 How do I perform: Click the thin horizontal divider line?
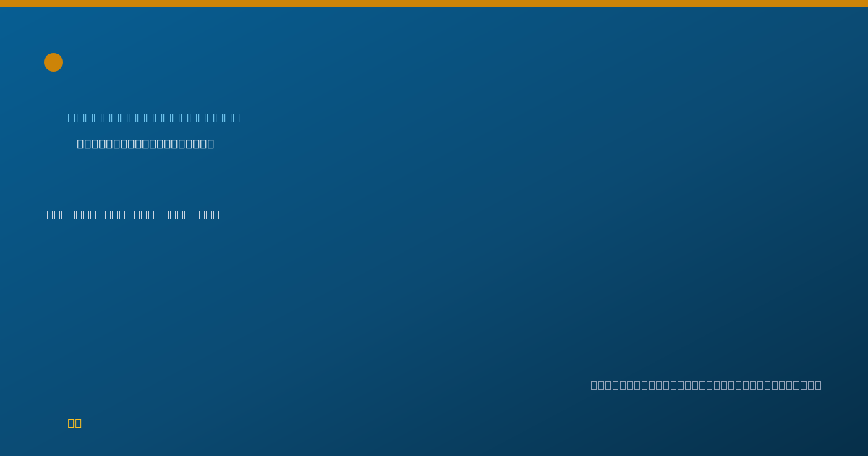(x=434, y=345)
